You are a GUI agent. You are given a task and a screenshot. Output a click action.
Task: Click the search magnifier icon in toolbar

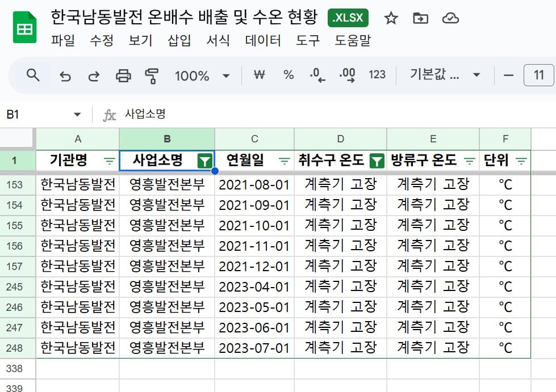coord(33,75)
